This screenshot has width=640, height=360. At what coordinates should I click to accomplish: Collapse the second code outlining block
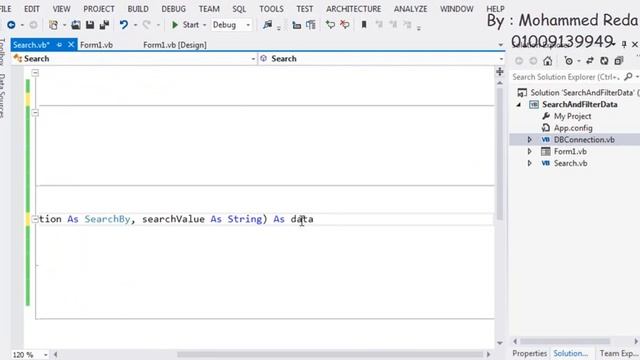click(x=36, y=112)
